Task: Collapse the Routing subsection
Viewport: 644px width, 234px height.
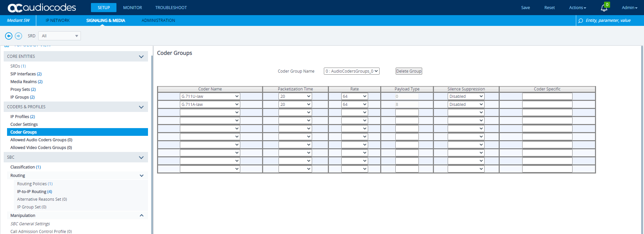Action: click(x=142, y=175)
